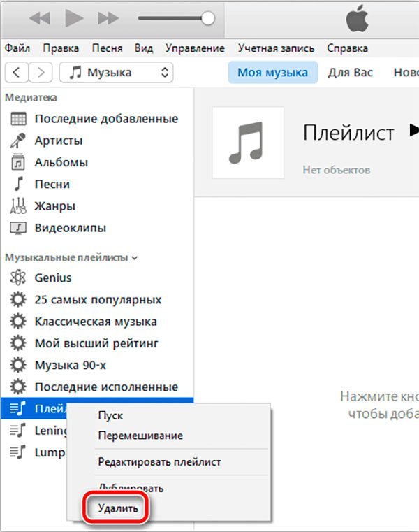Click the Плейлист title heading
The image size is (419, 532).
pos(348,133)
